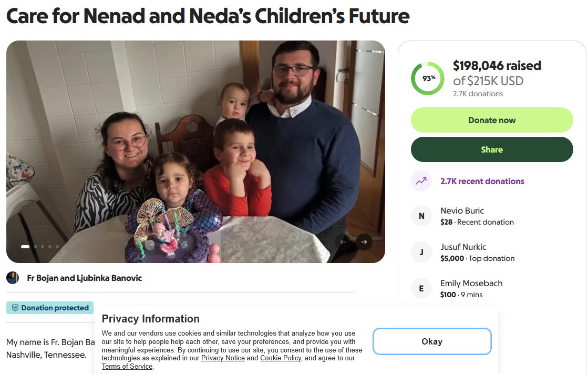Open the Cookie Policy link

pyautogui.click(x=281, y=358)
